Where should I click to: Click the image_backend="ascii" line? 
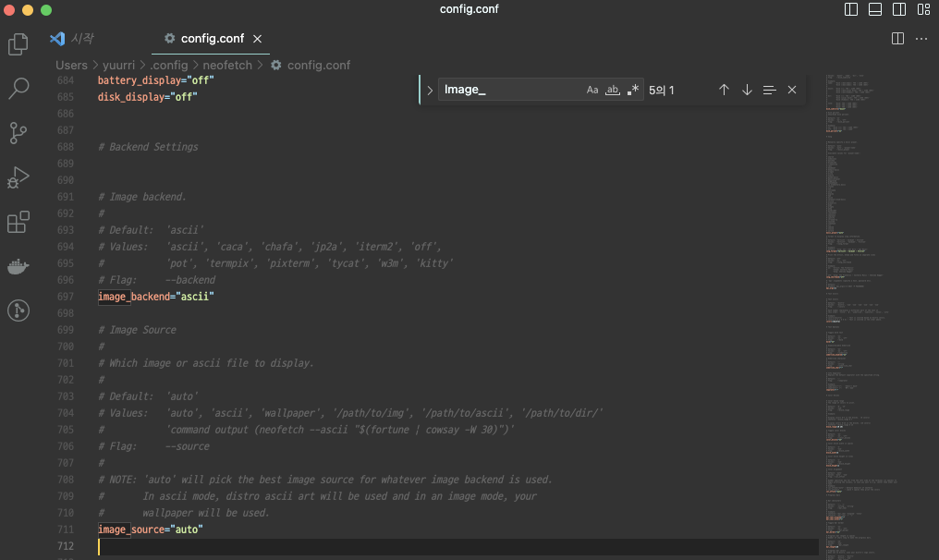coord(155,297)
